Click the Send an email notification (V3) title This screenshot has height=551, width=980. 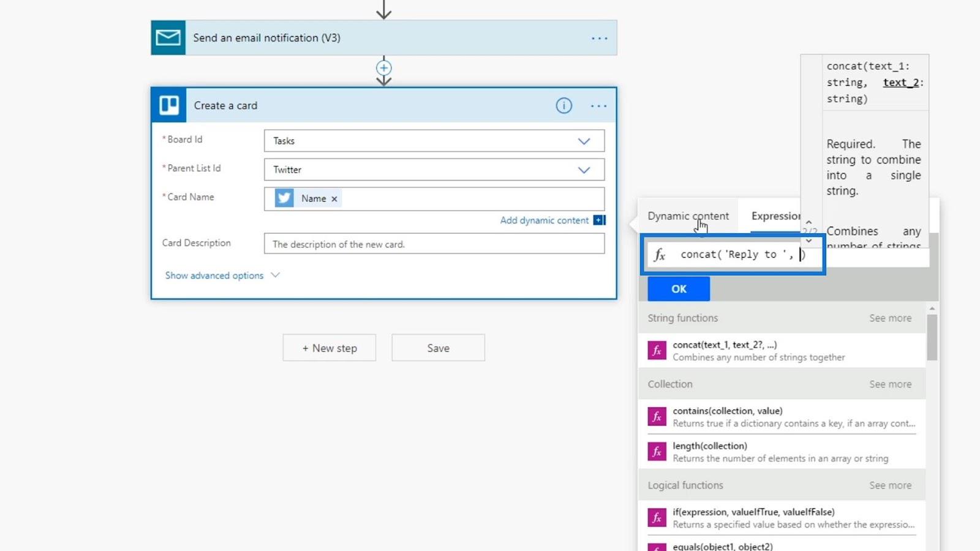(x=266, y=38)
